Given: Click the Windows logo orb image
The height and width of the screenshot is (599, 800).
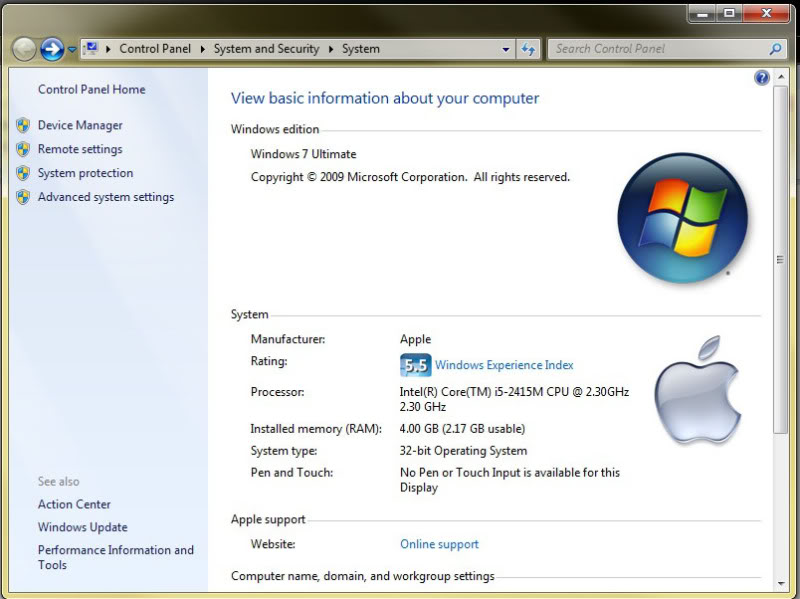Looking at the screenshot, I should pyautogui.click(x=683, y=218).
